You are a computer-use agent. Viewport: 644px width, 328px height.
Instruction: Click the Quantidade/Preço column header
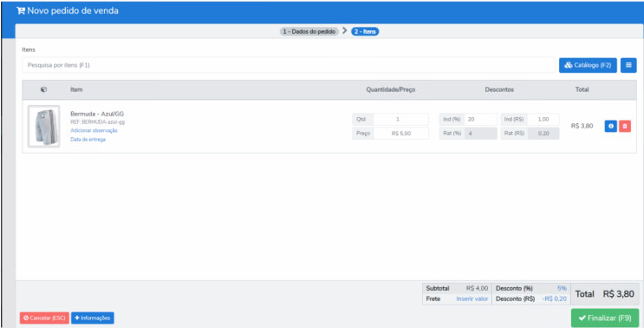coord(391,89)
